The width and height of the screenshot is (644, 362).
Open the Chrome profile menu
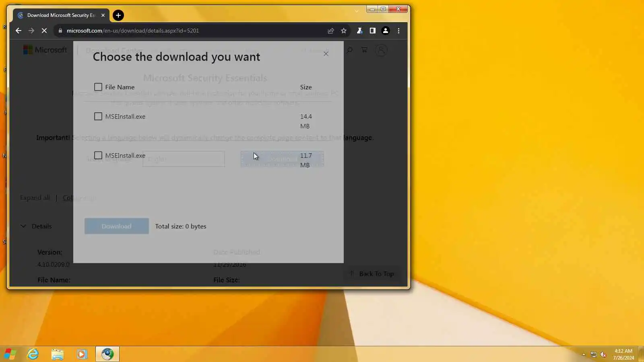[386, 31]
